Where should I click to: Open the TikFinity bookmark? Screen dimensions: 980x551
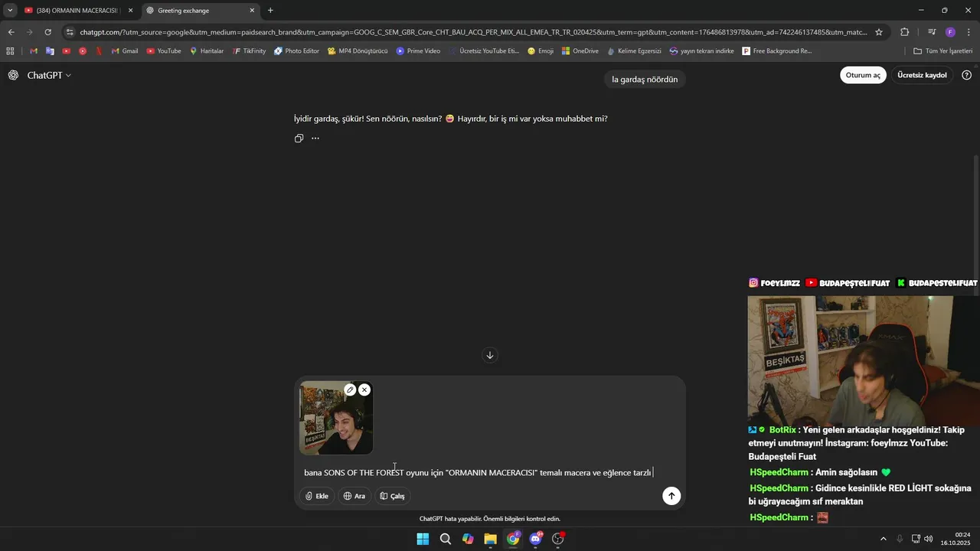coord(249,51)
